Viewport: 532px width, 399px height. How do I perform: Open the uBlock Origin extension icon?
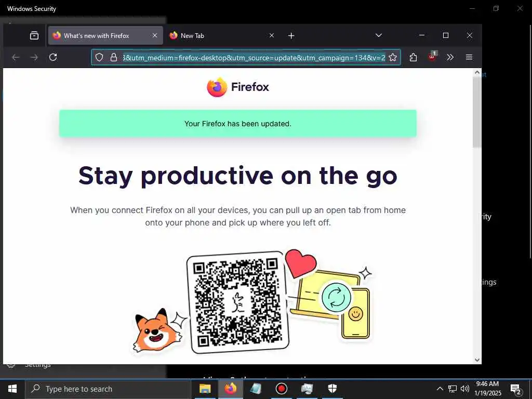click(x=432, y=57)
